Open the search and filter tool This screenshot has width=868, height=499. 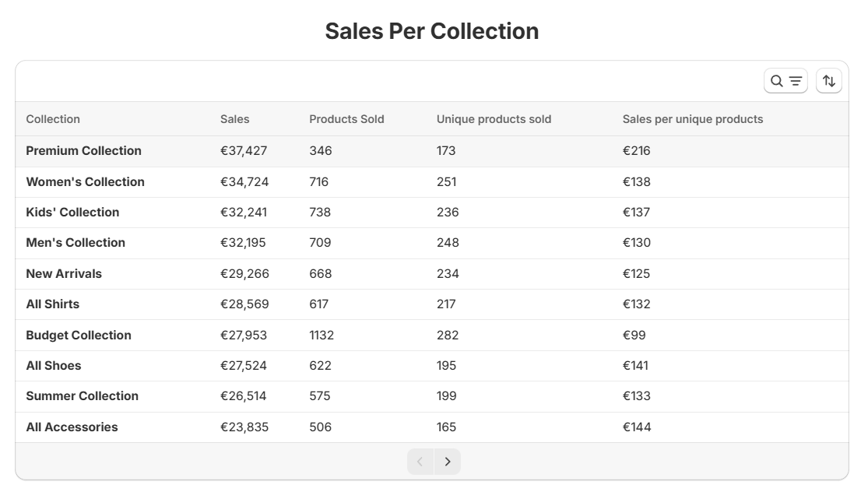(x=785, y=80)
